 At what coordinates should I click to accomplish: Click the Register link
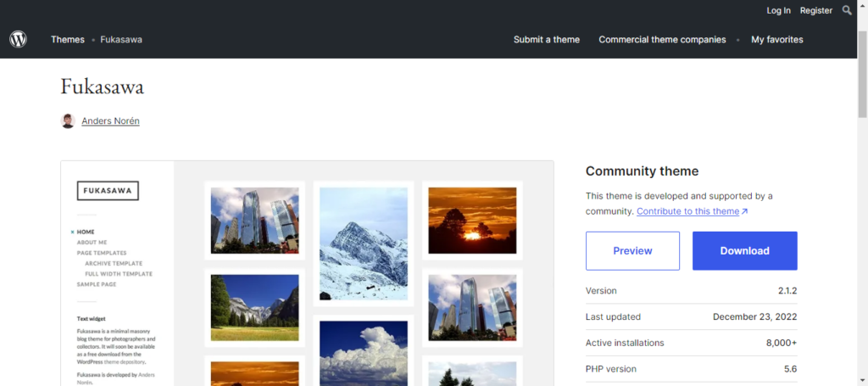click(x=816, y=10)
